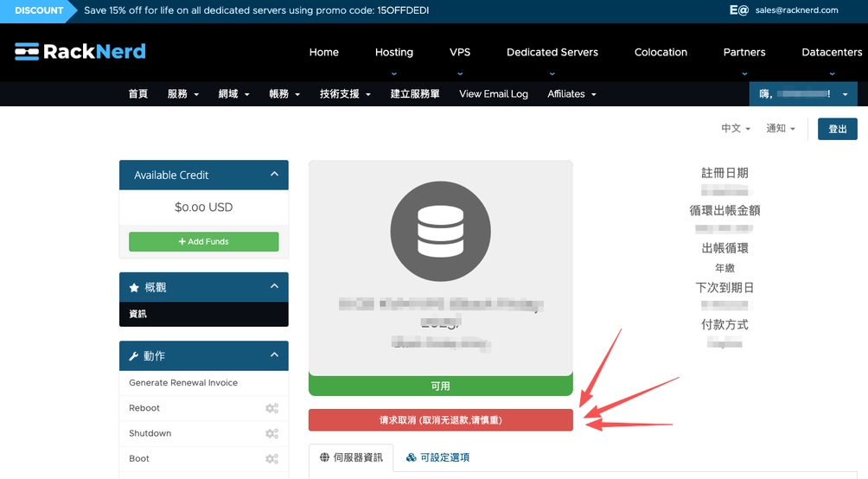
Task: Open Hosting in top navigation
Action: (x=393, y=52)
